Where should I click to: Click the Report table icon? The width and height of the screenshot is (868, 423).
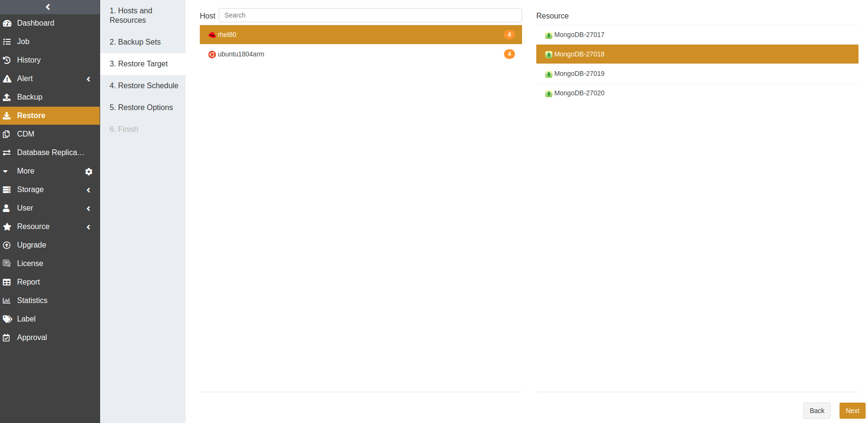[x=7, y=282]
